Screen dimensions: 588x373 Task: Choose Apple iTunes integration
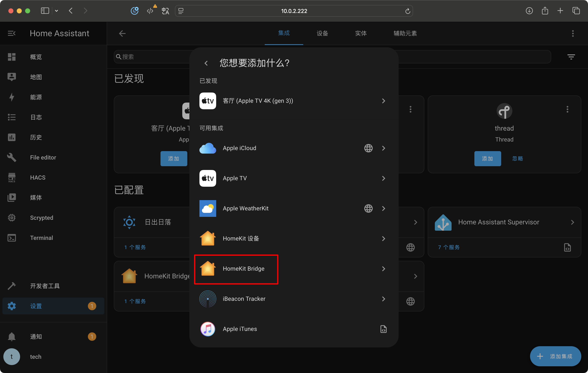click(x=294, y=329)
